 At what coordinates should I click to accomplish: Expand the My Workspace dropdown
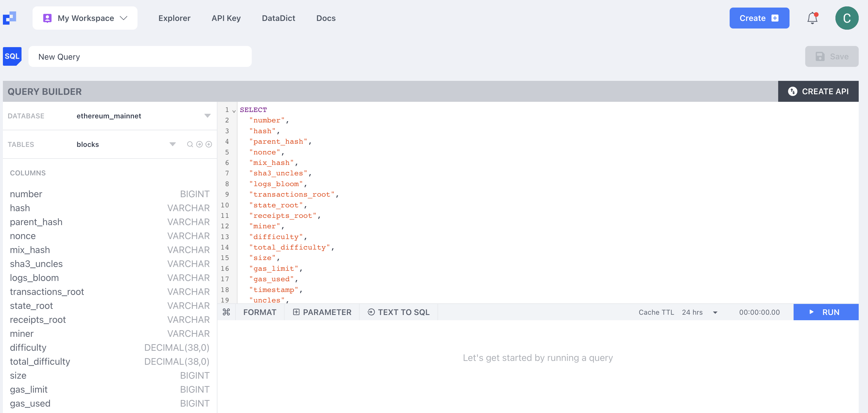85,18
